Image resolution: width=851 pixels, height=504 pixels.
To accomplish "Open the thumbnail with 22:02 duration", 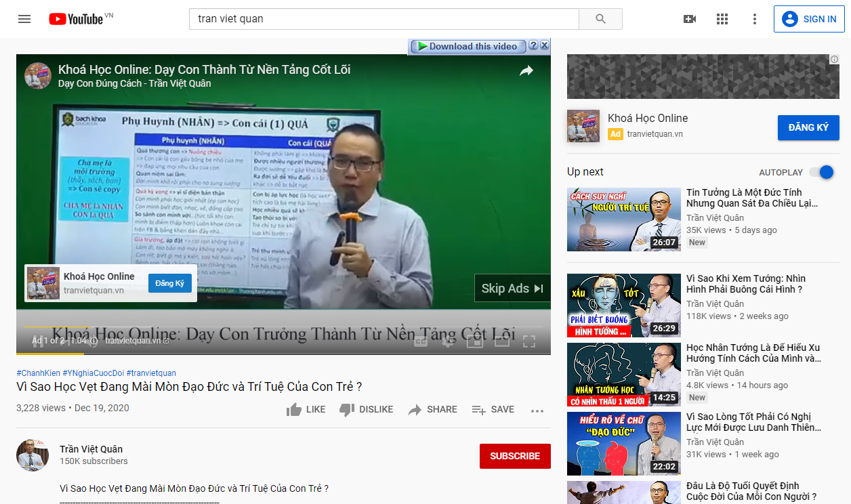I will (624, 444).
